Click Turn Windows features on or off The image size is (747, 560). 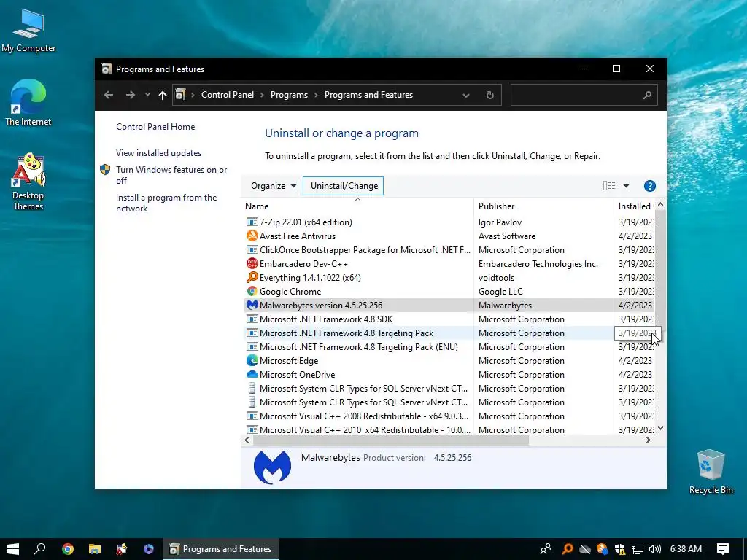click(171, 175)
